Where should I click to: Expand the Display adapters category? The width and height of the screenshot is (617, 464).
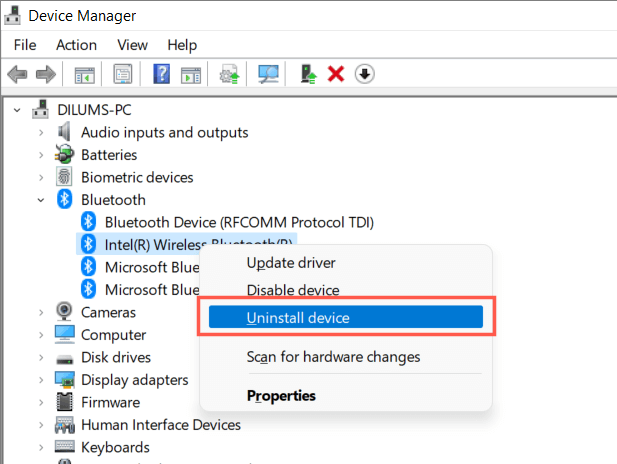40,380
